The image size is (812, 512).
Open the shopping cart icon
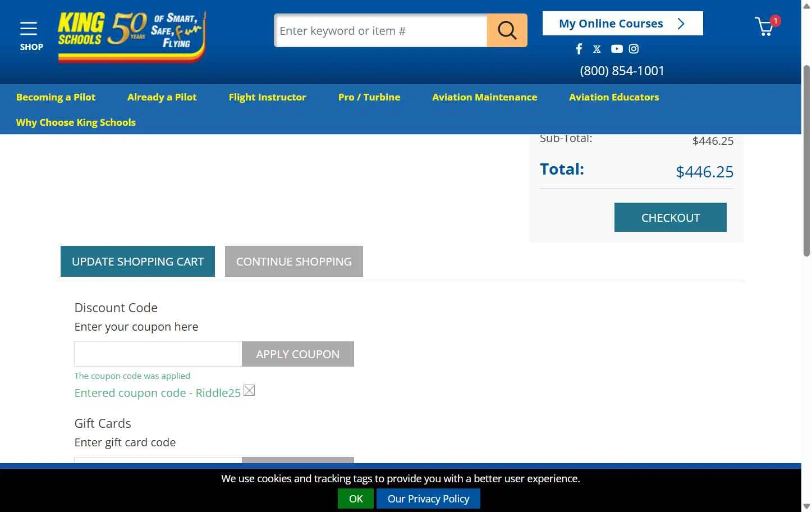point(764,27)
